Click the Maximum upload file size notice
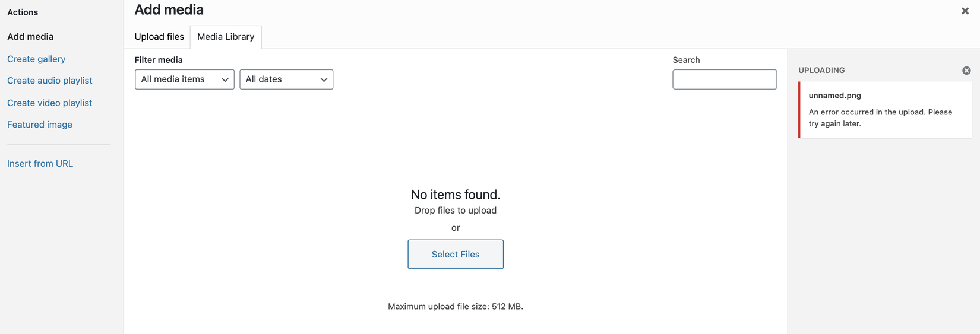980x334 pixels. [x=456, y=307]
